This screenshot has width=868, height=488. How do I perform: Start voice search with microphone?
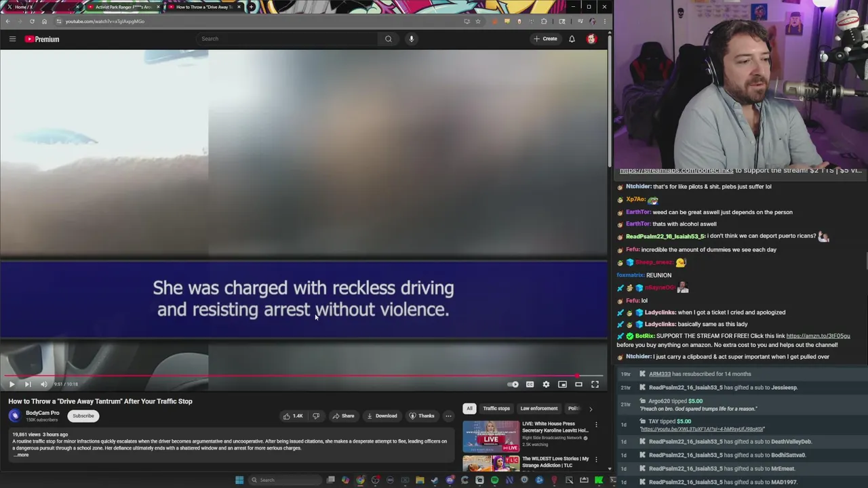point(411,39)
